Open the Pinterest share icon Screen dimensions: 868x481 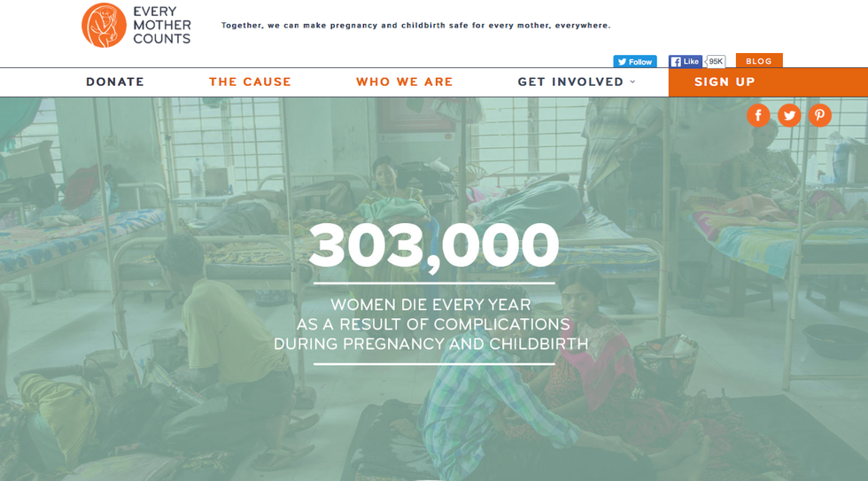pyautogui.click(x=820, y=115)
